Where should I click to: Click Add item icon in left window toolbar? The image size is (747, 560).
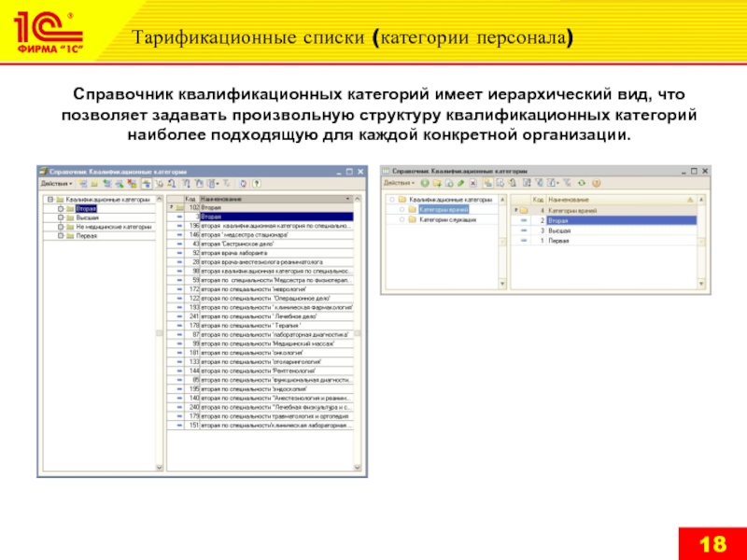tap(83, 183)
